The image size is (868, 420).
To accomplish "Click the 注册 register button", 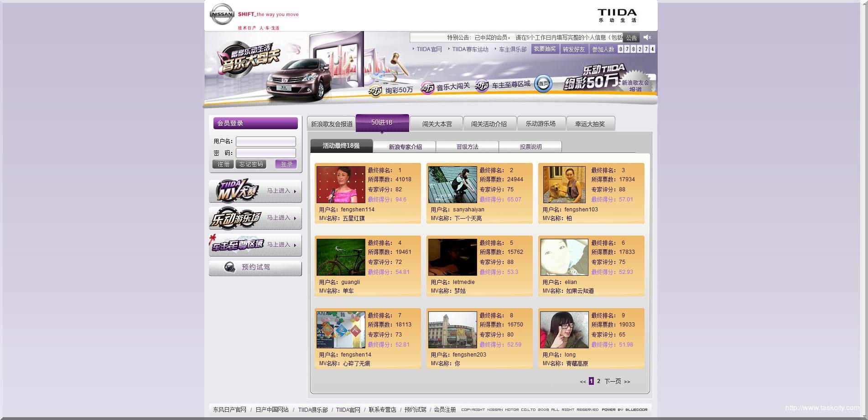I will tap(223, 164).
